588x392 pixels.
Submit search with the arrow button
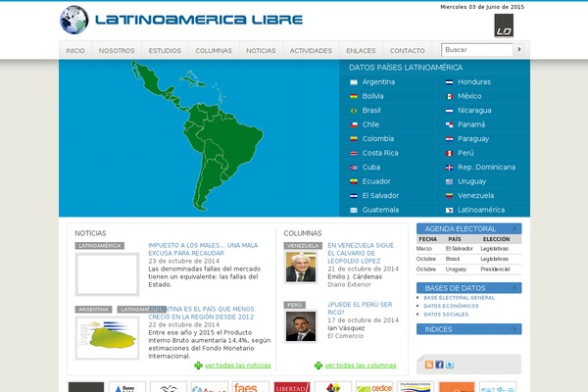point(521,49)
